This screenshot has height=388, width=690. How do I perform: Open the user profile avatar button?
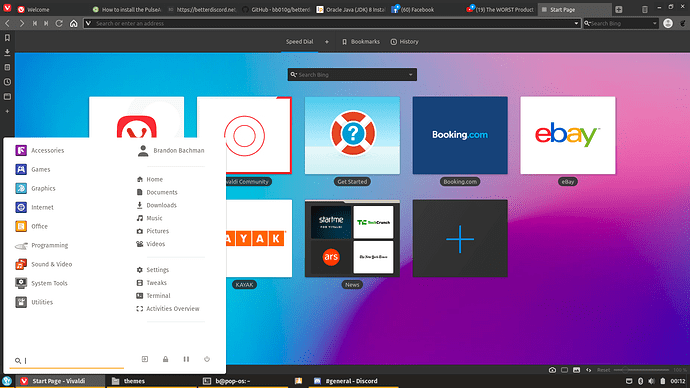tap(668, 23)
